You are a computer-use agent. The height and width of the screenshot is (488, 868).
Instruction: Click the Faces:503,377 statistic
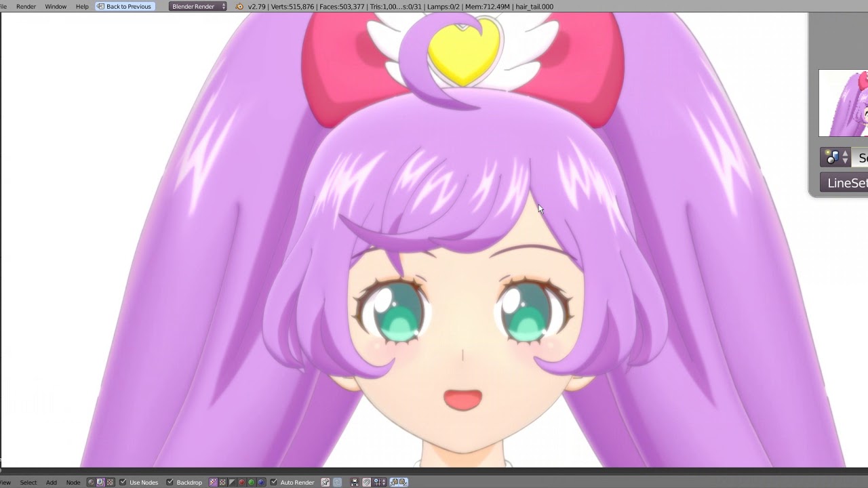[x=341, y=7]
